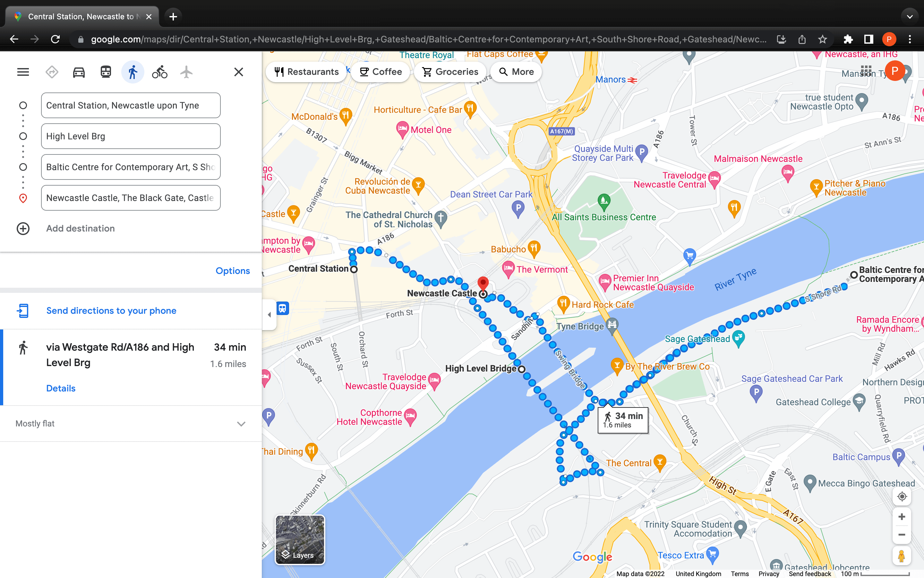924x578 pixels.
Task: Toggle browser side panel icon
Action: (868, 39)
